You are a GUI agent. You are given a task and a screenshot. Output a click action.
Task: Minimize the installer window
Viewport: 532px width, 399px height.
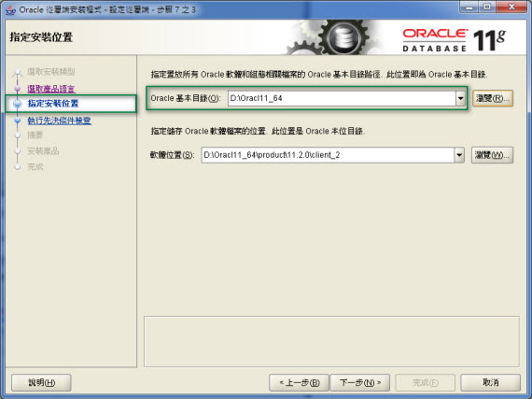(x=469, y=7)
